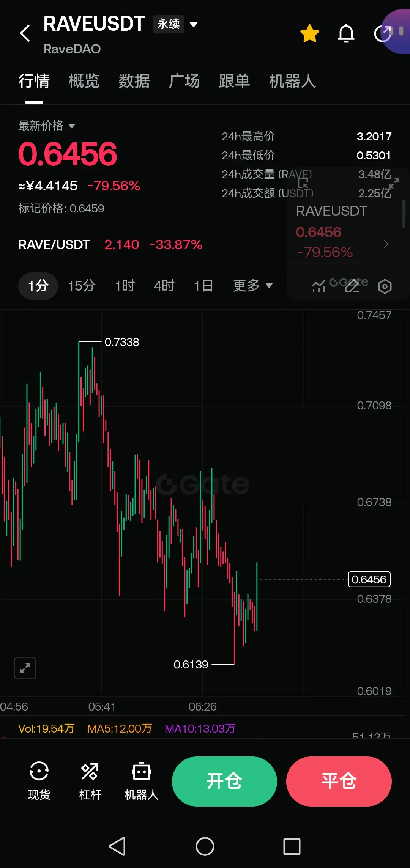Switch to the 概览 tab

point(84,81)
